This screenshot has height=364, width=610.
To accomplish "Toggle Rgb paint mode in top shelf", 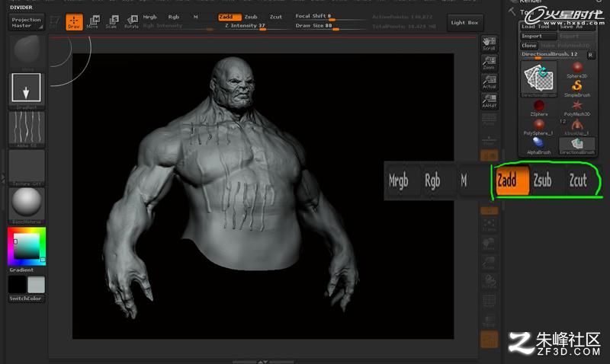I will coord(174,17).
